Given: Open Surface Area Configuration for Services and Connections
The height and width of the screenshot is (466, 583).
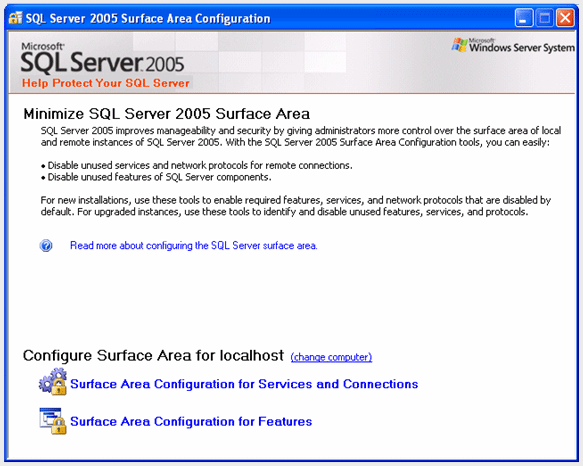Looking at the screenshot, I should 244,384.
